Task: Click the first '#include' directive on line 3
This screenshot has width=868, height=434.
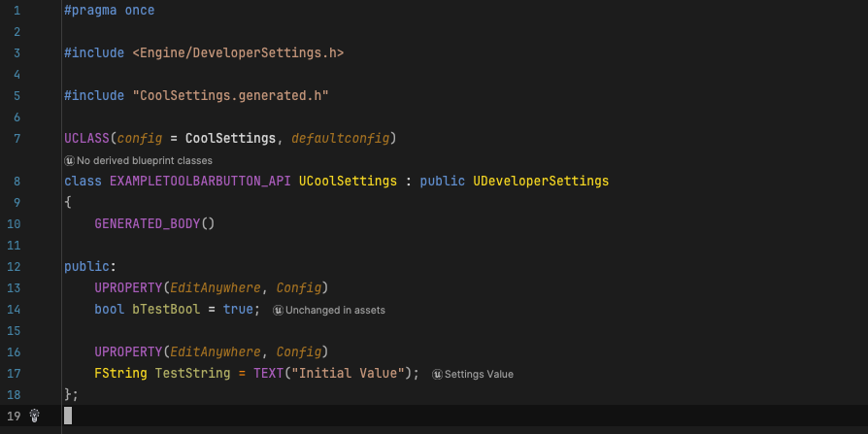Action: point(94,53)
